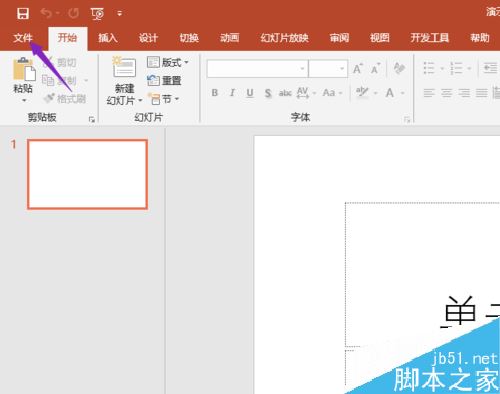Screen dimensions: 500x394
Task: Select slide 1 thumbnail
Action: (87, 174)
